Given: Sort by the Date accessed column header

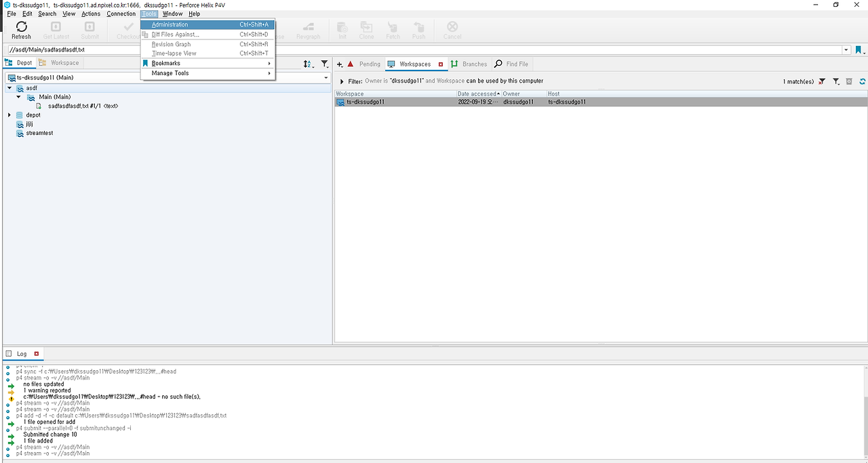Looking at the screenshot, I should click(x=479, y=94).
